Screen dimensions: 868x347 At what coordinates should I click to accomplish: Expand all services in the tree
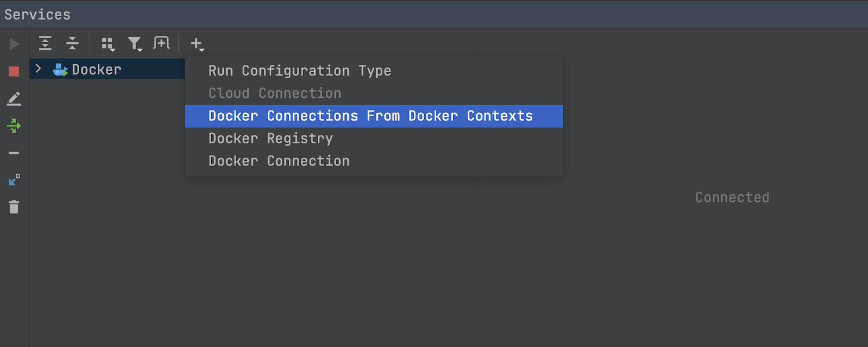[45, 43]
